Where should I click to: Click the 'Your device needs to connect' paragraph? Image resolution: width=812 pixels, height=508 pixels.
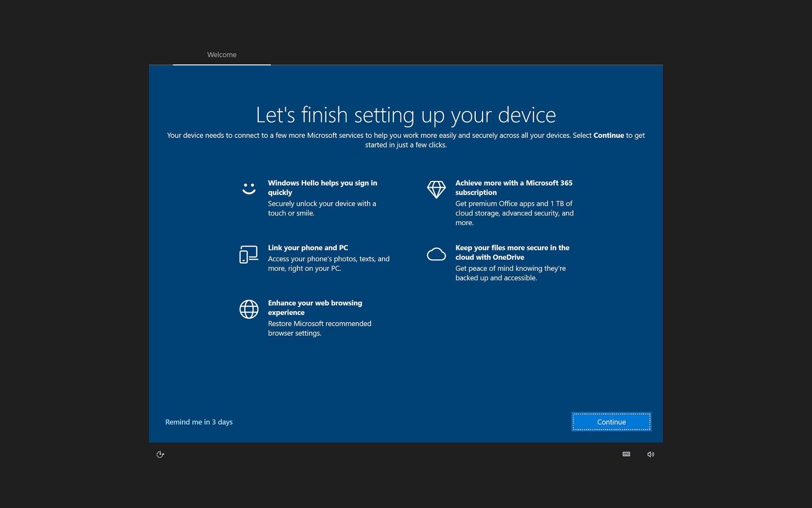tap(406, 140)
